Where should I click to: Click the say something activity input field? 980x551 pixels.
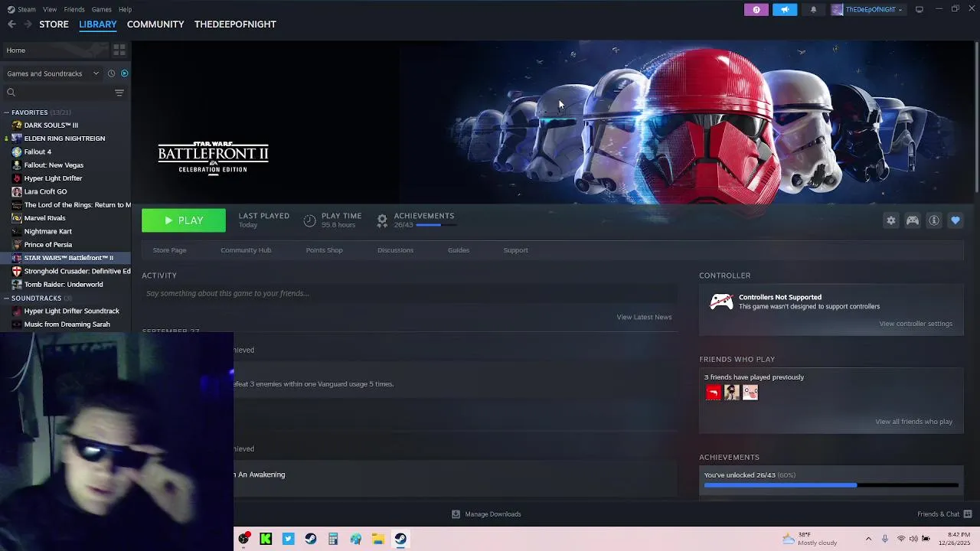coord(410,293)
